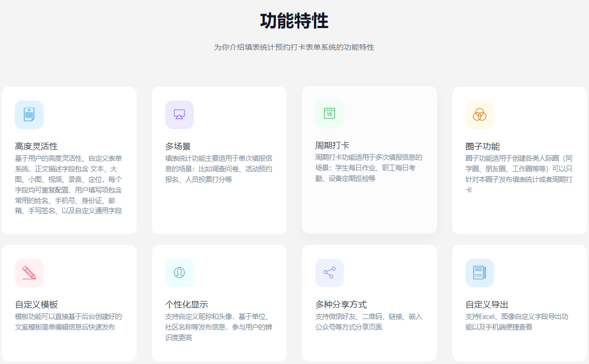
Task: Click the presentation screen icon for 多场景
Action: pyautogui.click(x=179, y=115)
